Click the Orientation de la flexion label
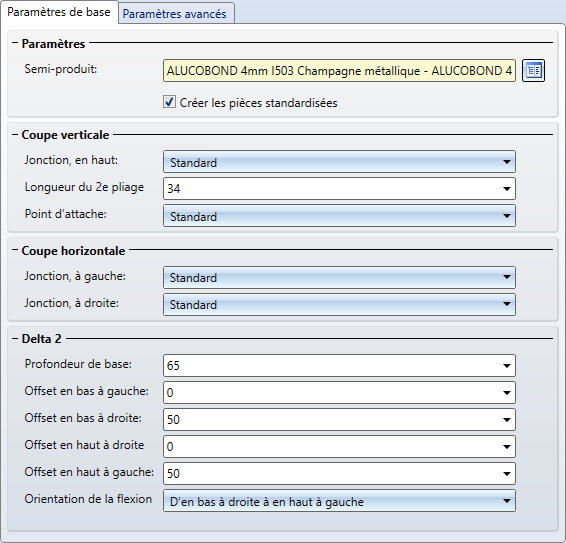Screen dimensions: 566x543 [88, 499]
